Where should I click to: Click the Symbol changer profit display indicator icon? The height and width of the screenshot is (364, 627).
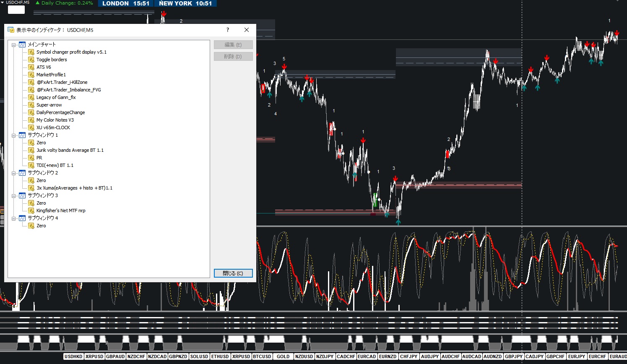pyautogui.click(x=31, y=52)
